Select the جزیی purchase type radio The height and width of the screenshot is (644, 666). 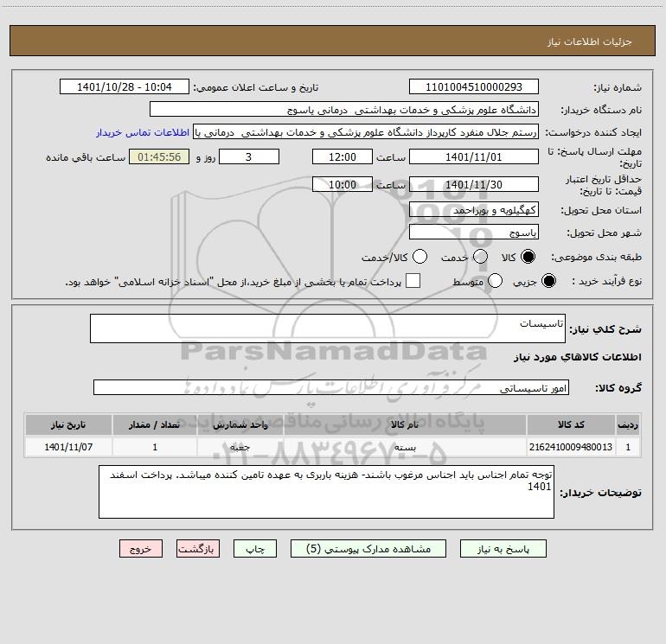coord(548,281)
